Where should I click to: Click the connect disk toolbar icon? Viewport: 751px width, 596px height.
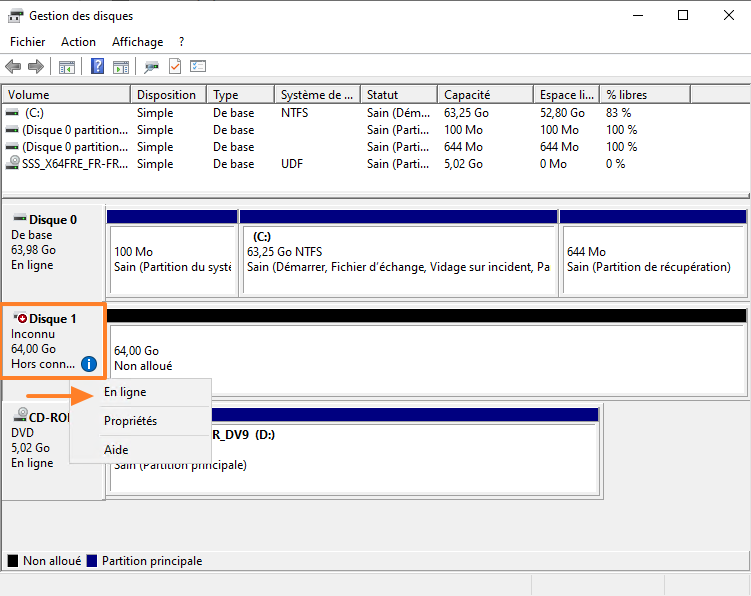pyautogui.click(x=151, y=67)
